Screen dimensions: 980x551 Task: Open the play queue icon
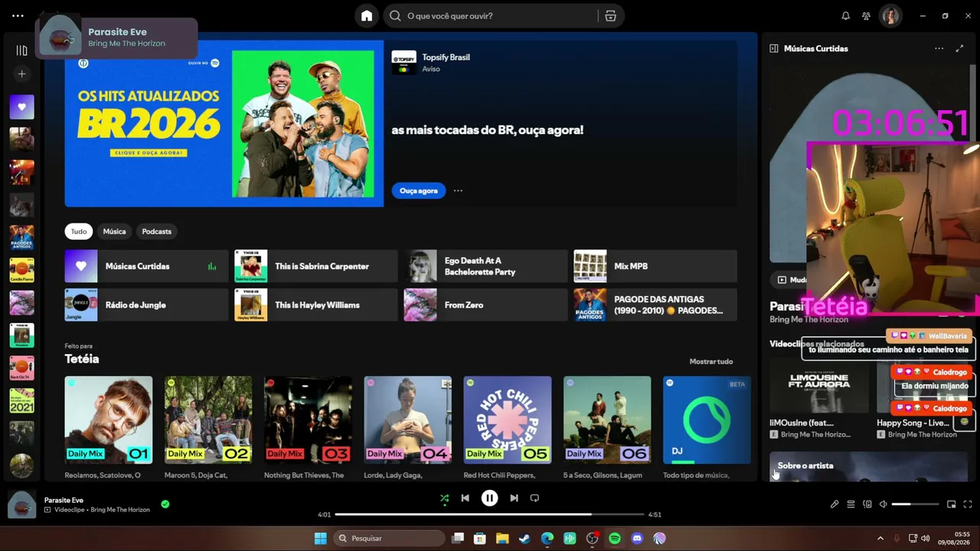point(851,504)
